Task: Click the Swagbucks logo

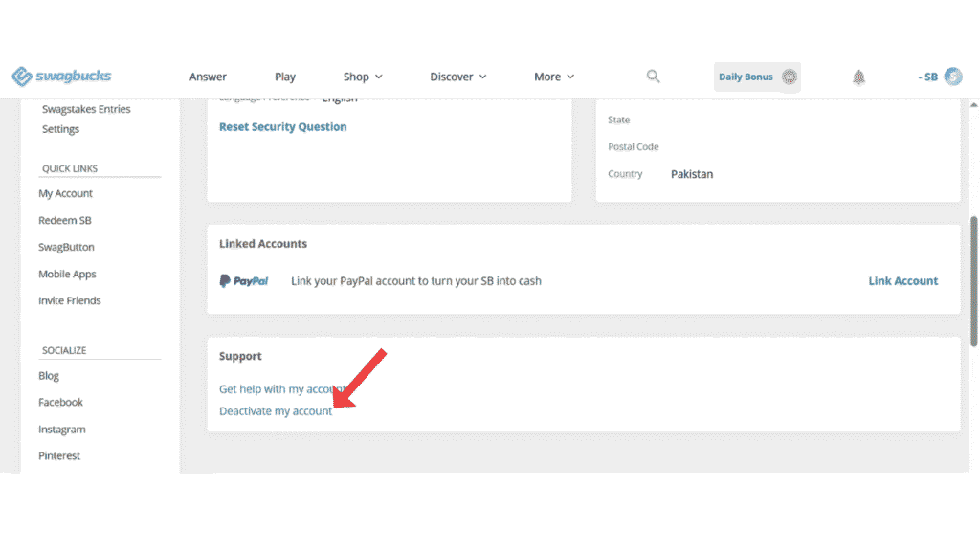Action: click(x=61, y=77)
